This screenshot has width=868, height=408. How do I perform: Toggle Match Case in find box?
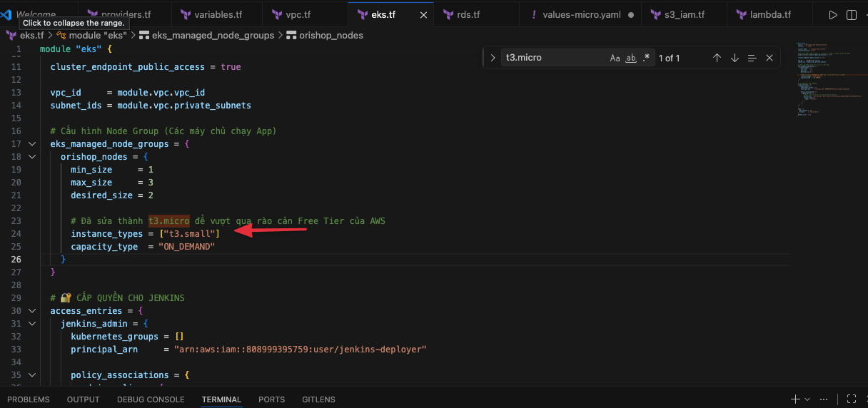tap(615, 58)
